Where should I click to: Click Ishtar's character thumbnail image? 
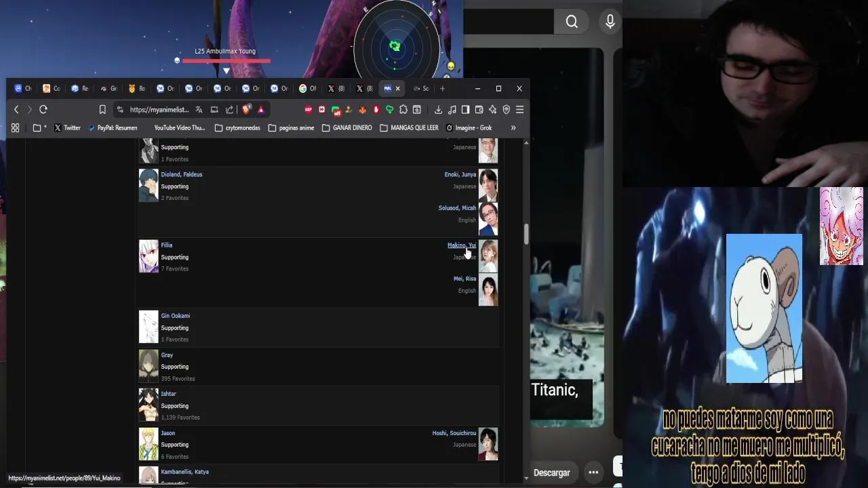click(x=149, y=405)
